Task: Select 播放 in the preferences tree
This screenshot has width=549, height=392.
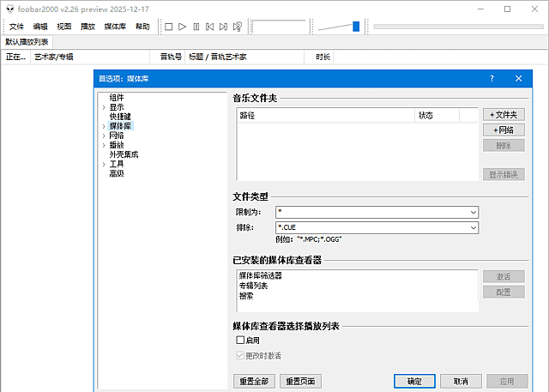Action: pos(117,145)
